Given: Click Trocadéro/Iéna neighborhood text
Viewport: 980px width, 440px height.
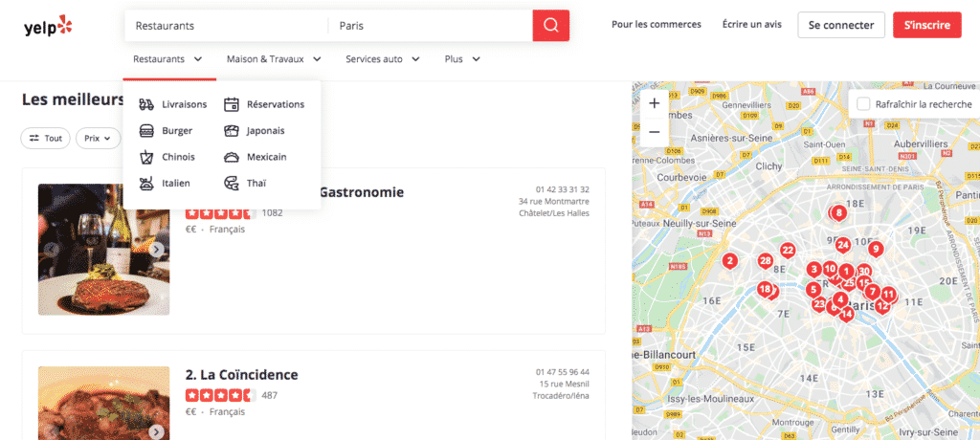Looking at the screenshot, I should 561,396.
